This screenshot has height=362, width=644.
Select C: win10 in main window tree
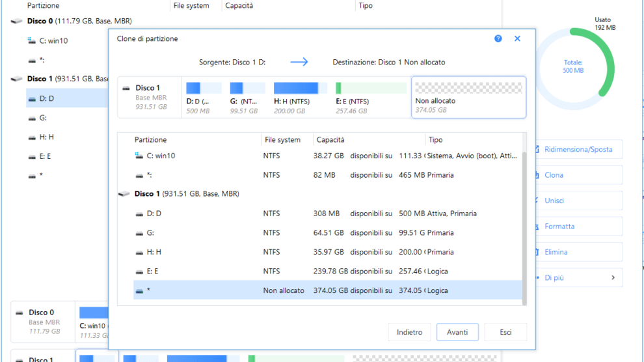click(x=53, y=40)
